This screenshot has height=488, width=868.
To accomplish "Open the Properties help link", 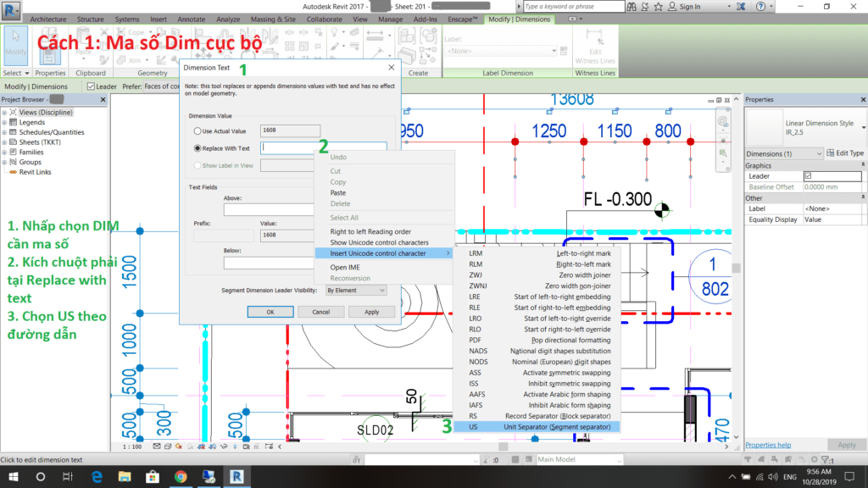I will [768, 445].
